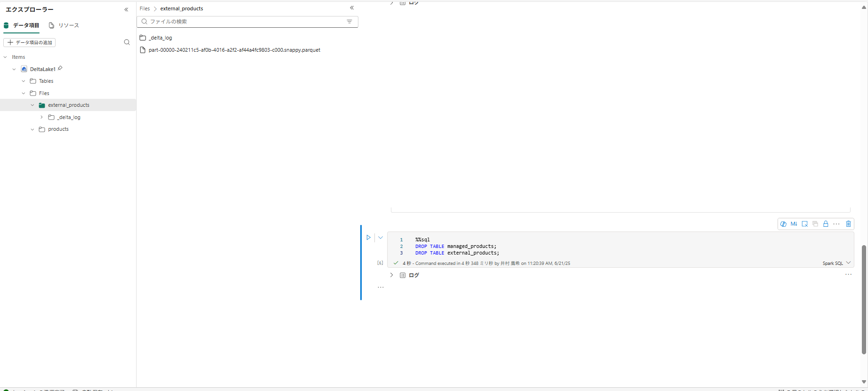Viewport: 868px width, 391px height.
Task: Click the notebook vertical scrollbar thumb
Action: coord(864,299)
